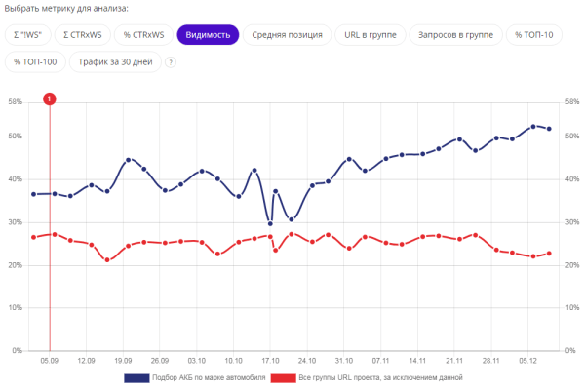Screen dimensions: 585x392
Task: Click the first blue data point on the left
Action: pyautogui.click(x=33, y=194)
